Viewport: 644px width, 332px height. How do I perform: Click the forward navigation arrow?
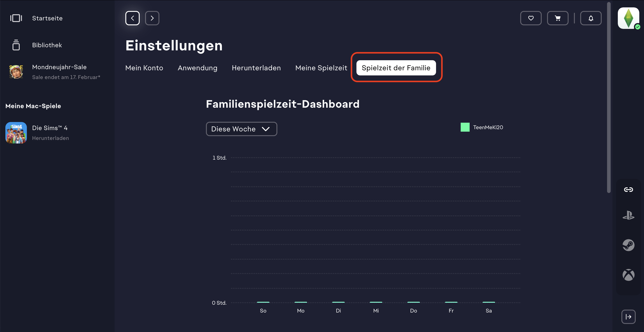point(152,18)
